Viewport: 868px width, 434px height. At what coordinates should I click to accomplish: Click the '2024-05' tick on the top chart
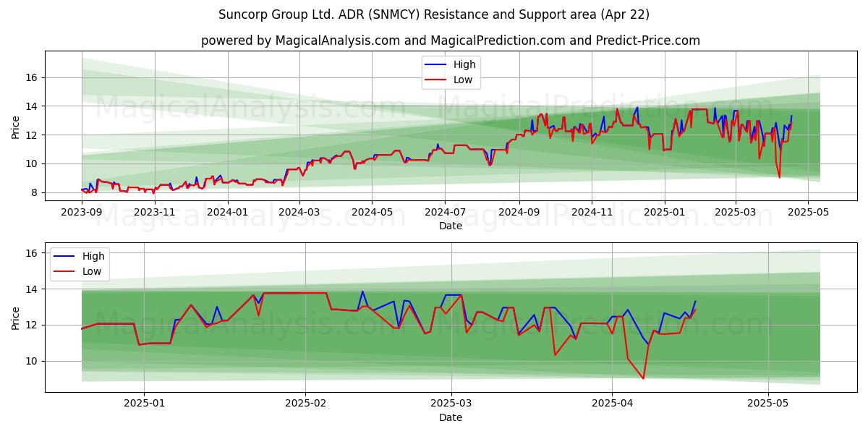click(373, 212)
